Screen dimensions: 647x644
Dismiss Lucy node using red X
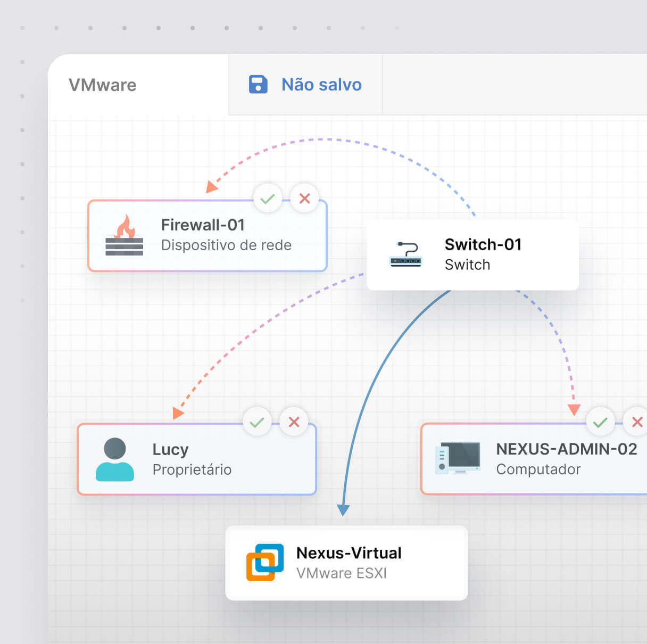[294, 422]
